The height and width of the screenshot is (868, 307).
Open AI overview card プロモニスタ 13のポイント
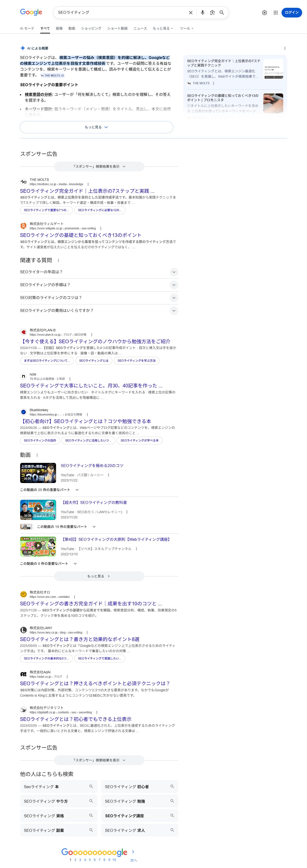[235, 103]
